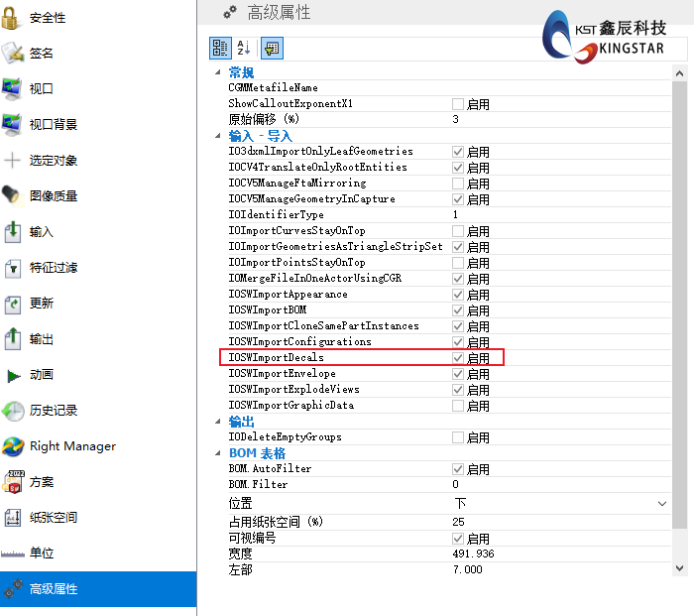694x616 pixels.
Task: Uncheck BOM.AutoFilter checkbox
Action: pos(458,469)
